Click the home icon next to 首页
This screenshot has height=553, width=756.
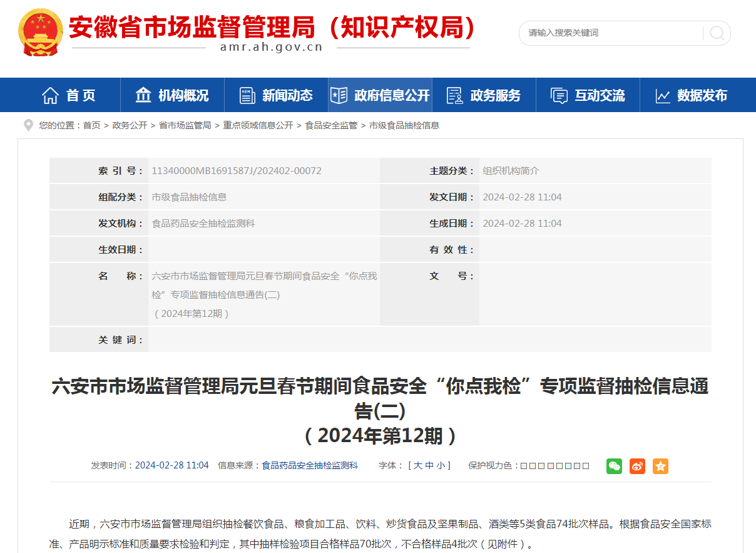[49, 94]
